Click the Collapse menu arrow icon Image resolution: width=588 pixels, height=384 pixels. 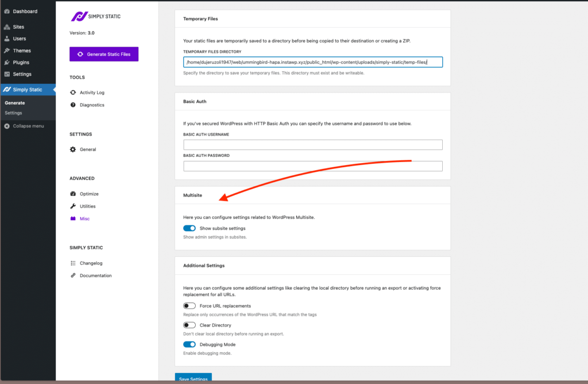tap(7, 126)
